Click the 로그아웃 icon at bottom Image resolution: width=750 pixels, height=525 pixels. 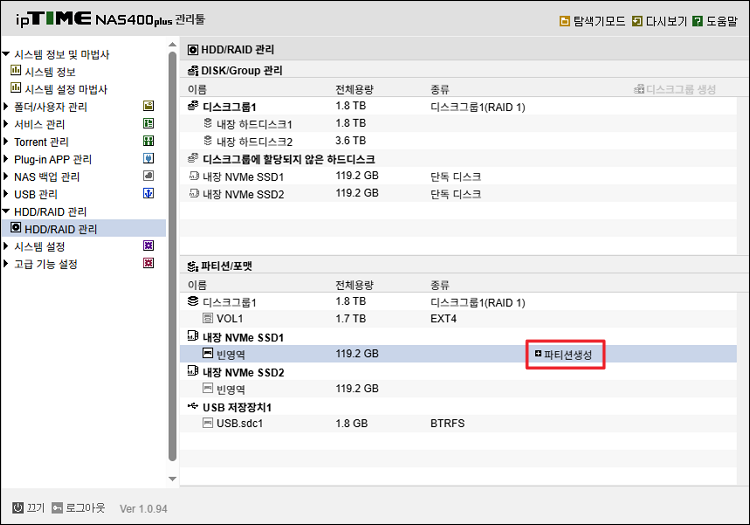(58, 507)
